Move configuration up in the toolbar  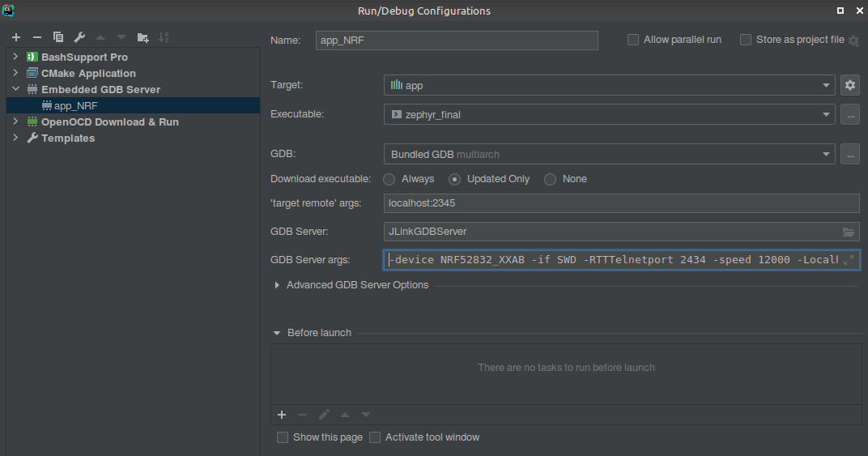100,37
